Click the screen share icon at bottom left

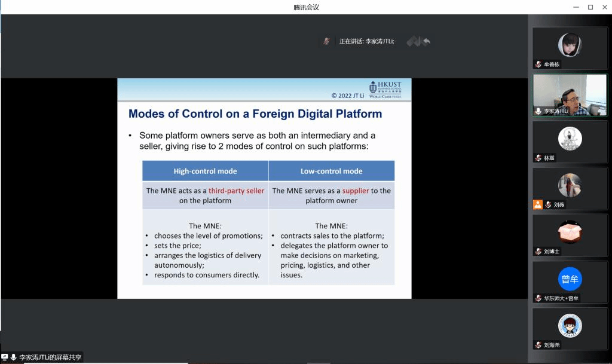click(x=5, y=357)
